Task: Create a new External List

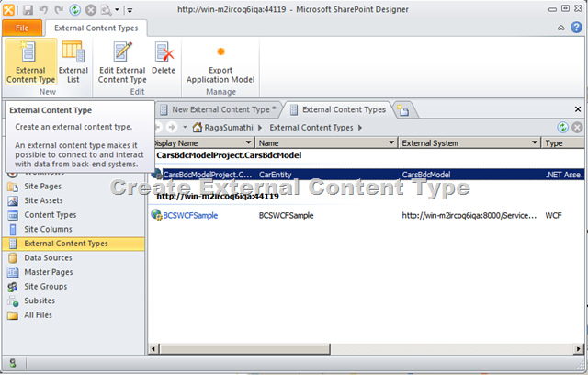Action: tap(73, 62)
